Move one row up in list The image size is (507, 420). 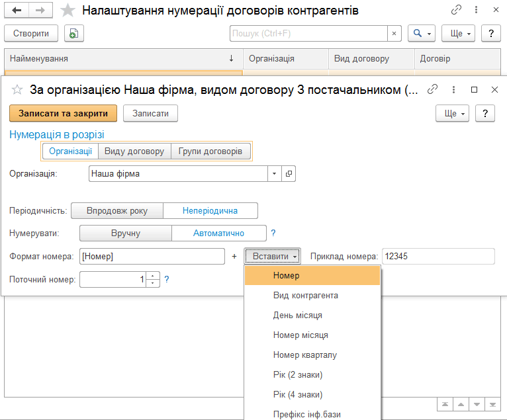461,405
